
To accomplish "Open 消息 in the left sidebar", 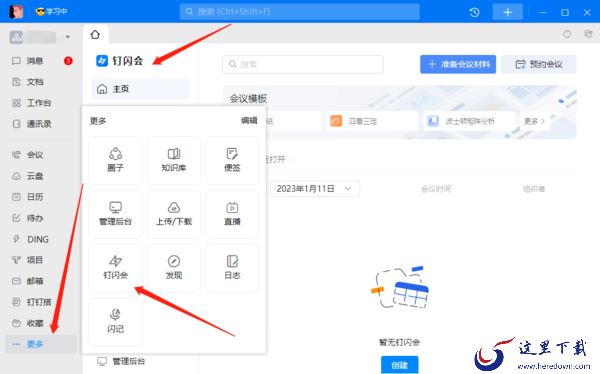I will (x=35, y=61).
